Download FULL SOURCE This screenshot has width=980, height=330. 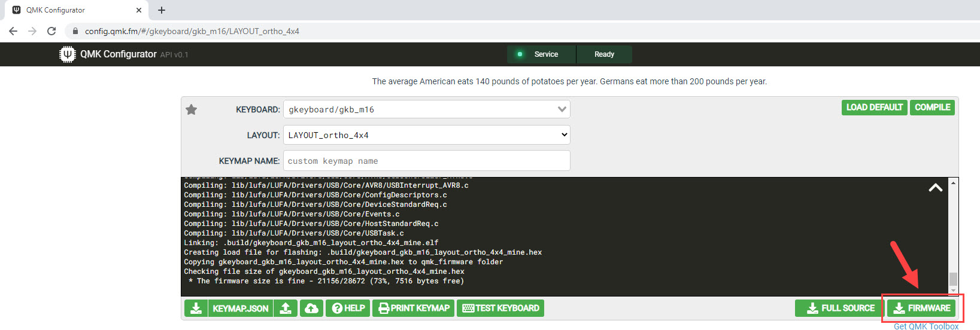840,308
